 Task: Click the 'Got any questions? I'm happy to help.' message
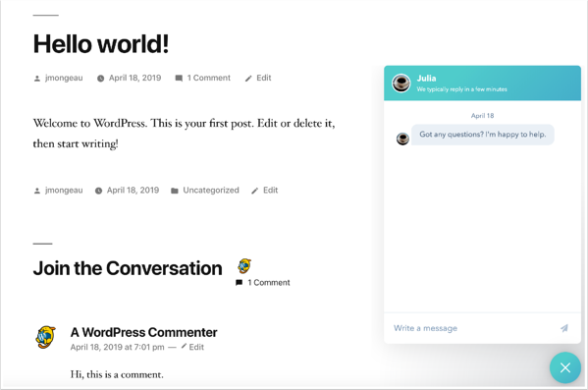click(x=483, y=135)
